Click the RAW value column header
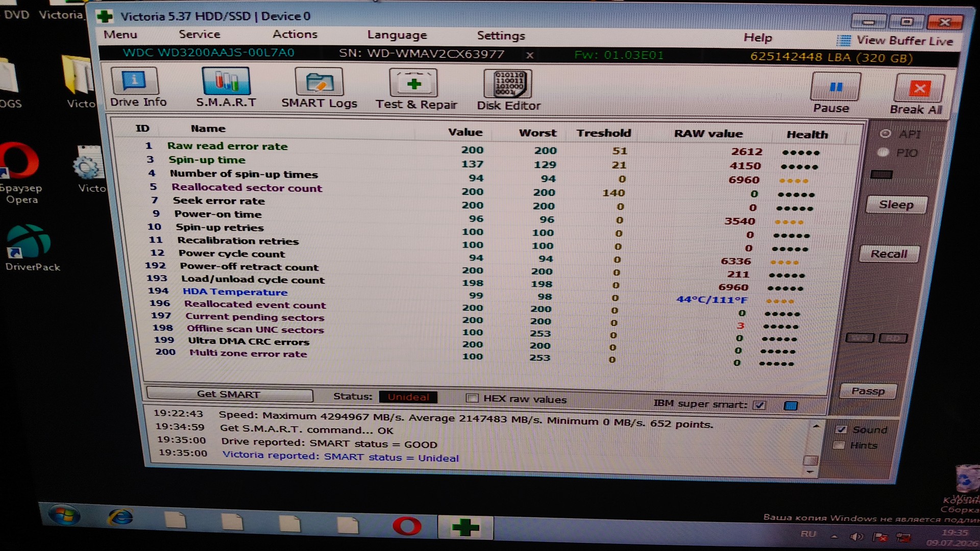 (708, 134)
